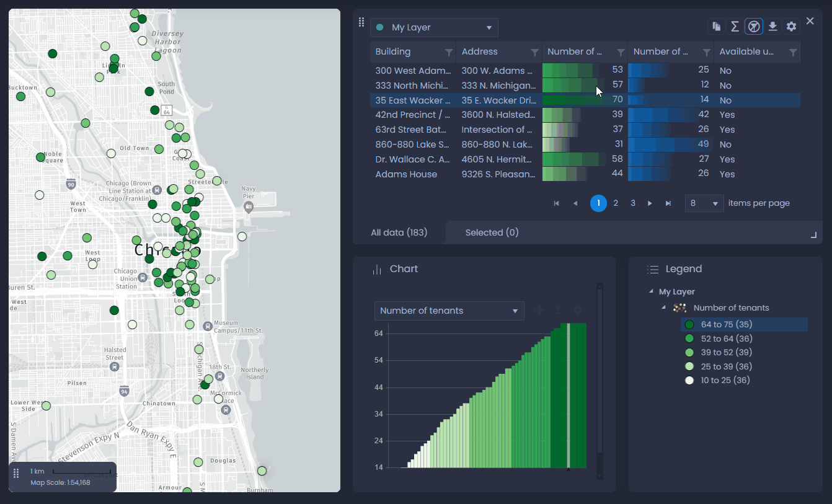Switch to the Selected (0) tab

492,232
